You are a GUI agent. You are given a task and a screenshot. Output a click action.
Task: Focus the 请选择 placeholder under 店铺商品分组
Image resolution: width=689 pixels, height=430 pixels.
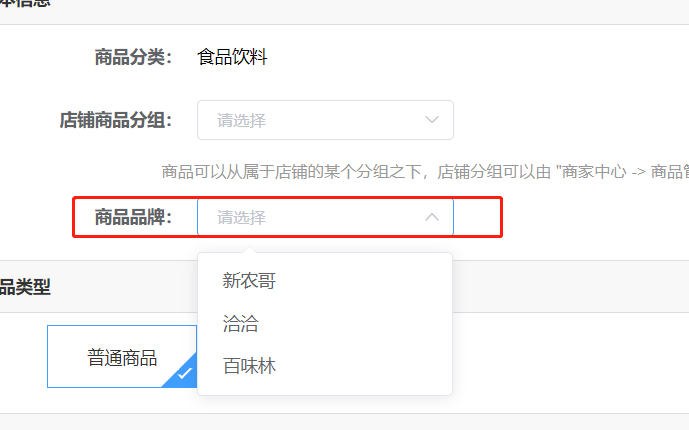click(241, 120)
